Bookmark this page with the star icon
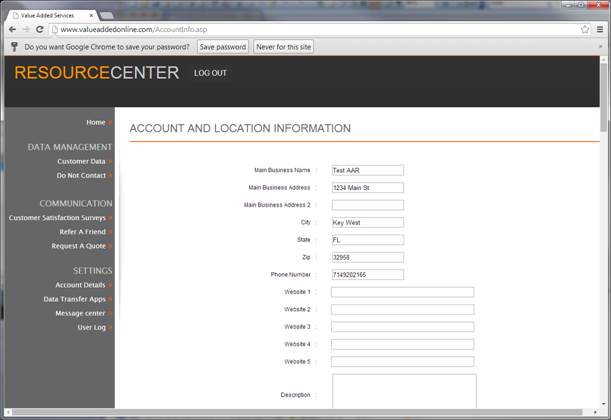This screenshot has width=611, height=420. (x=585, y=29)
